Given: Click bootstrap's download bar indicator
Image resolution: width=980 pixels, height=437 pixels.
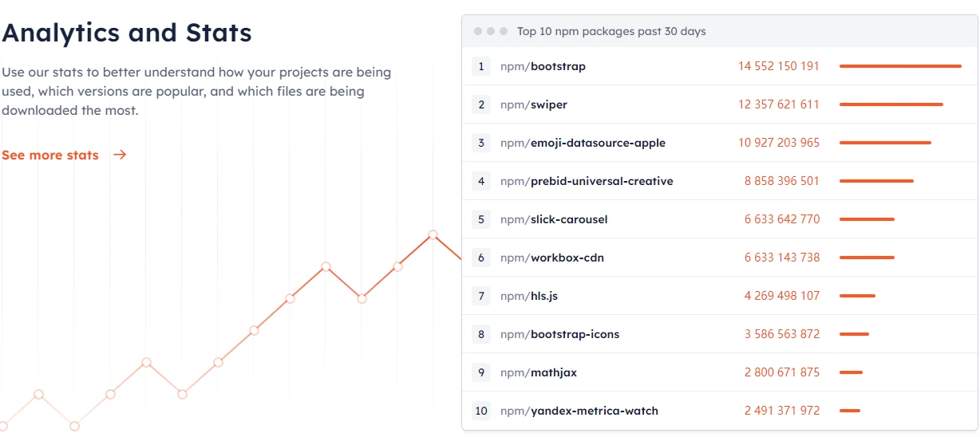Looking at the screenshot, I should click(900, 66).
